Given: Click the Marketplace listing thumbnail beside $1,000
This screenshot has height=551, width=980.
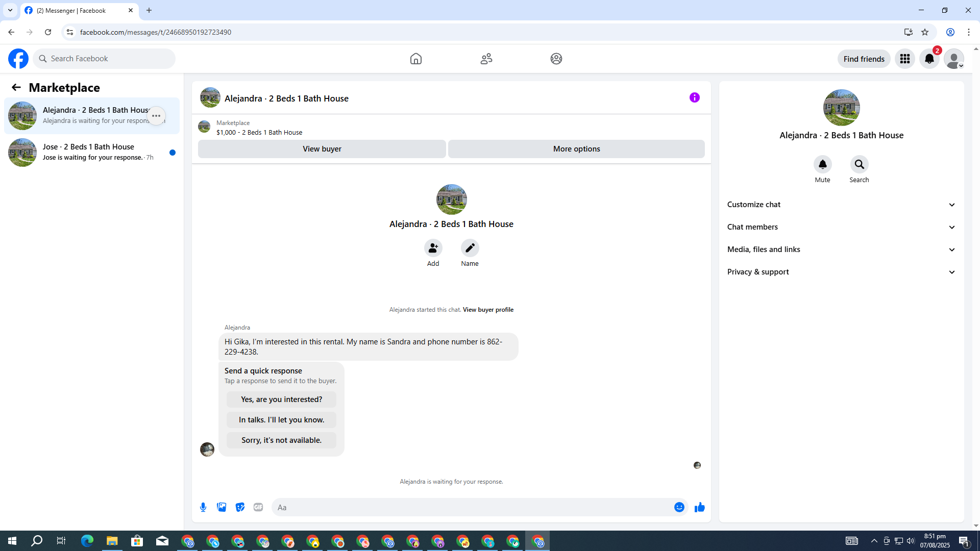Looking at the screenshot, I should pyautogui.click(x=204, y=127).
